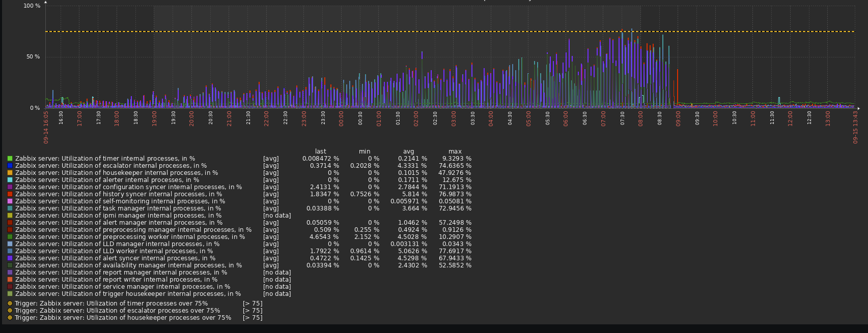The width and height of the screenshot is (868, 333).
Task: Click the max value '47.9276 %' for housekeeper
Action: 455,173
